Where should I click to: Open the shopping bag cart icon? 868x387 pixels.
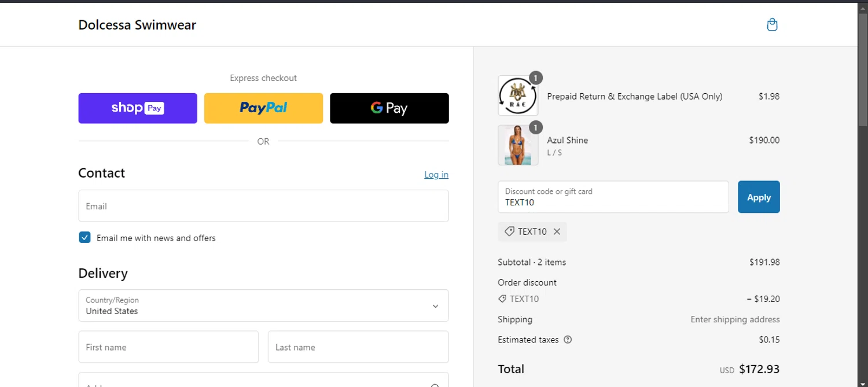click(x=772, y=24)
